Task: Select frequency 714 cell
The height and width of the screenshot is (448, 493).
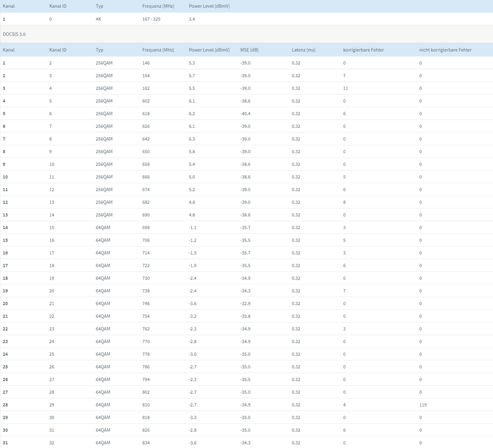Action: pyautogui.click(x=146, y=253)
